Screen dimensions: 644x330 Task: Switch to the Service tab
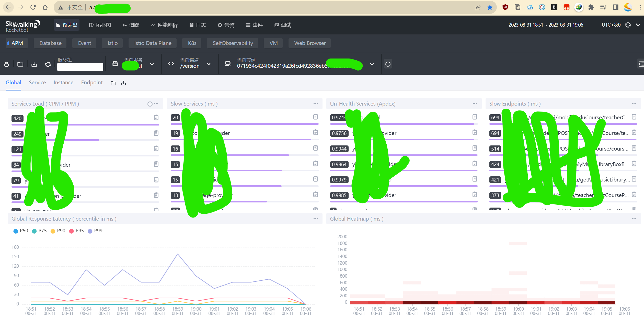click(x=37, y=83)
